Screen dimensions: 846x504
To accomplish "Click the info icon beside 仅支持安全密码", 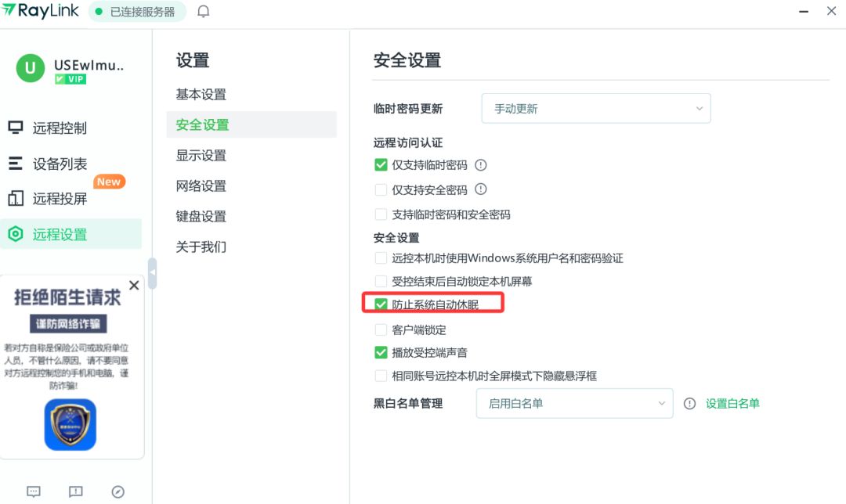I will 481,189.
